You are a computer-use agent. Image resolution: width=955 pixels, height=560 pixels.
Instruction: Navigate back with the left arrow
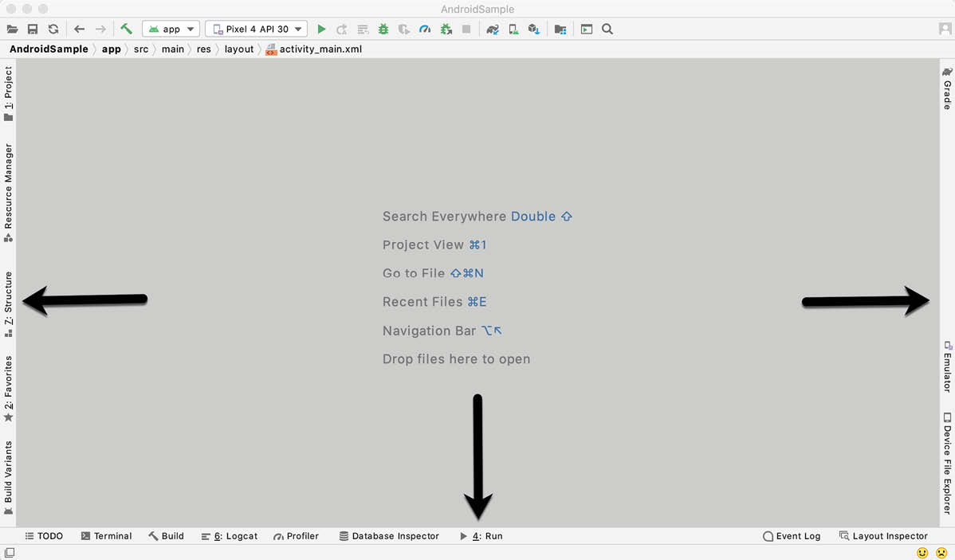click(x=79, y=29)
